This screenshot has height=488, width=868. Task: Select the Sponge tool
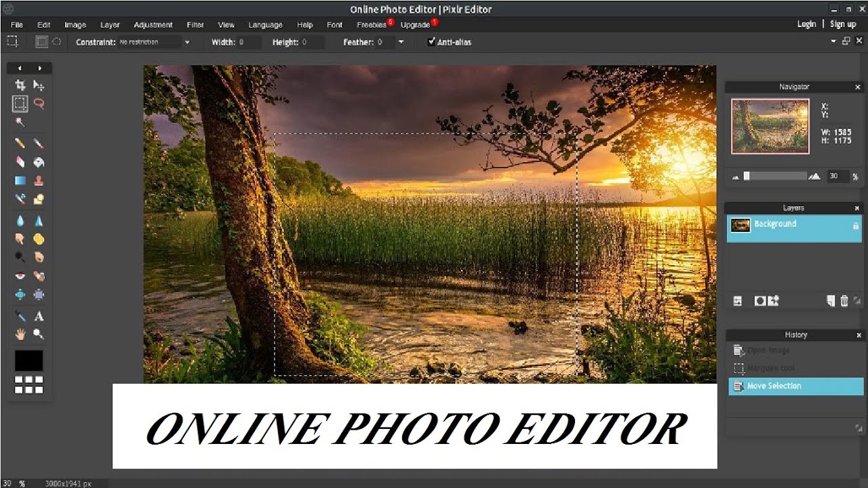click(x=39, y=239)
